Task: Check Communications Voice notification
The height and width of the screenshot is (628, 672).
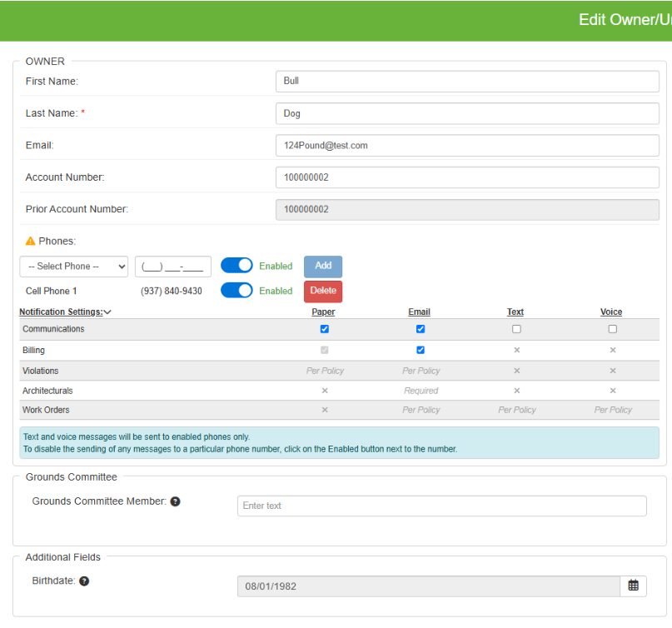Action: pos(612,329)
